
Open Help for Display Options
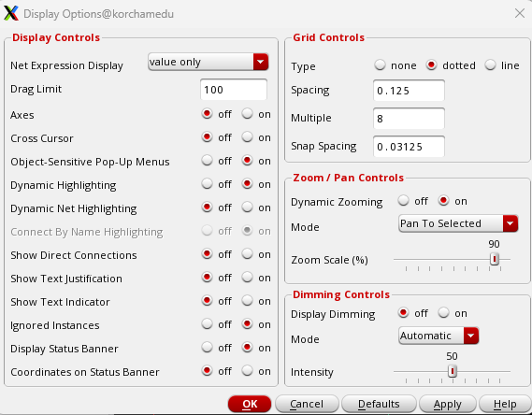pos(505,404)
